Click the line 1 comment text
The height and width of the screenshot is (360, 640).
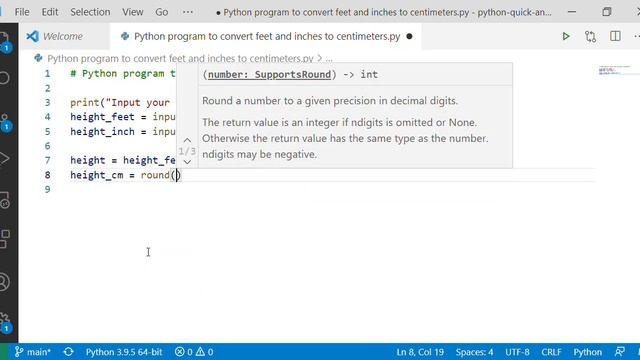[122, 73]
